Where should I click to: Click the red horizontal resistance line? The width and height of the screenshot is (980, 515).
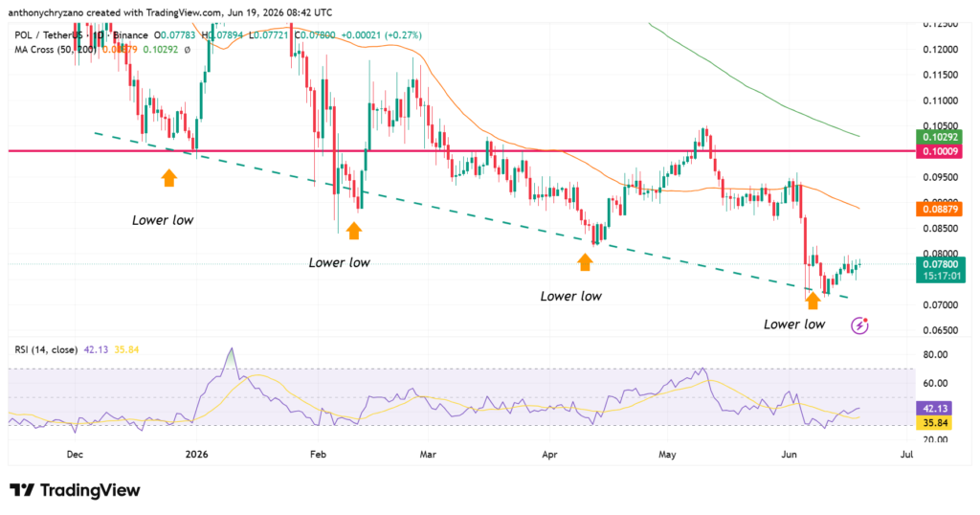461,151
